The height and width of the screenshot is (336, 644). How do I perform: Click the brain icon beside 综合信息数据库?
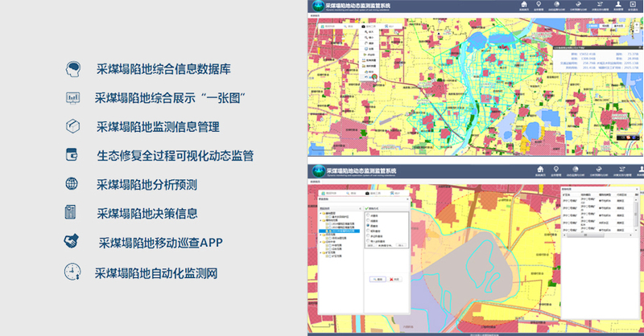tap(72, 68)
